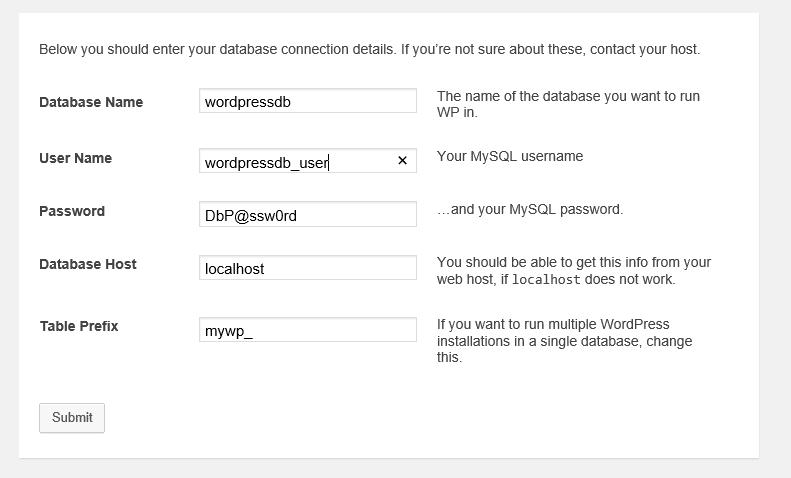Click the User Name label
The image size is (791, 478).
tap(76, 158)
